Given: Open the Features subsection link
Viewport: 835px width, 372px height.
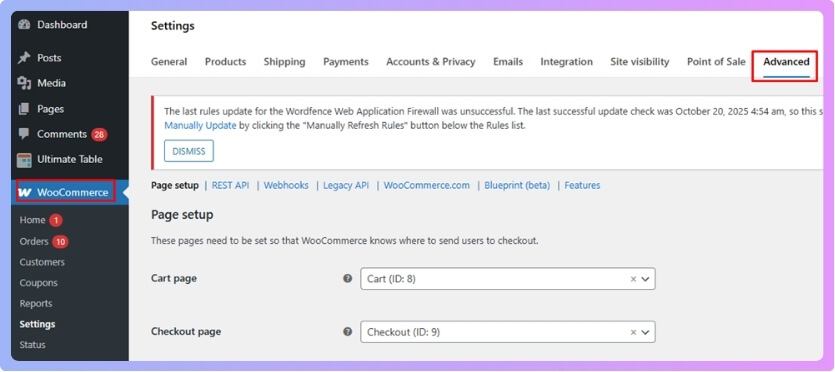Looking at the screenshot, I should click(582, 185).
